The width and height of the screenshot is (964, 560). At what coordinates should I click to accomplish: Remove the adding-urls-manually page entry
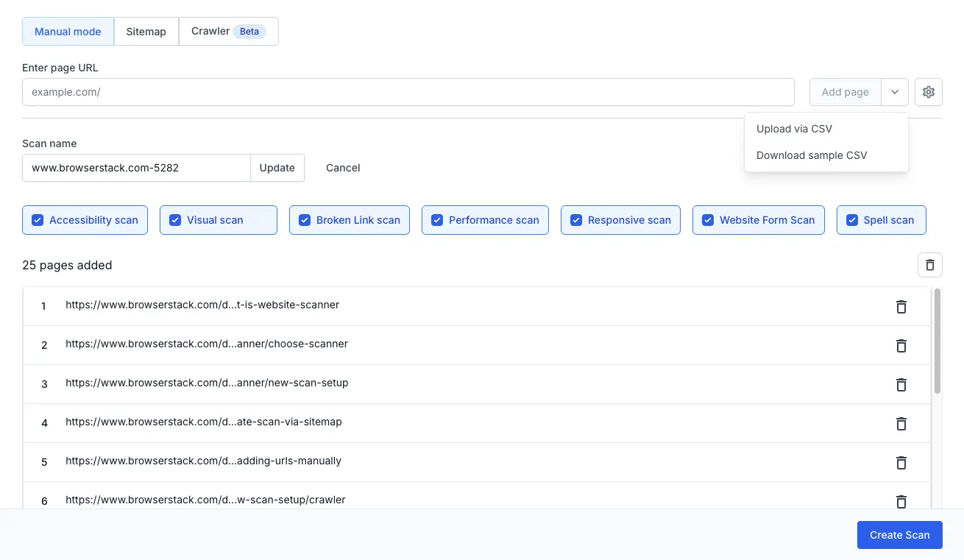tap(901, 462)
